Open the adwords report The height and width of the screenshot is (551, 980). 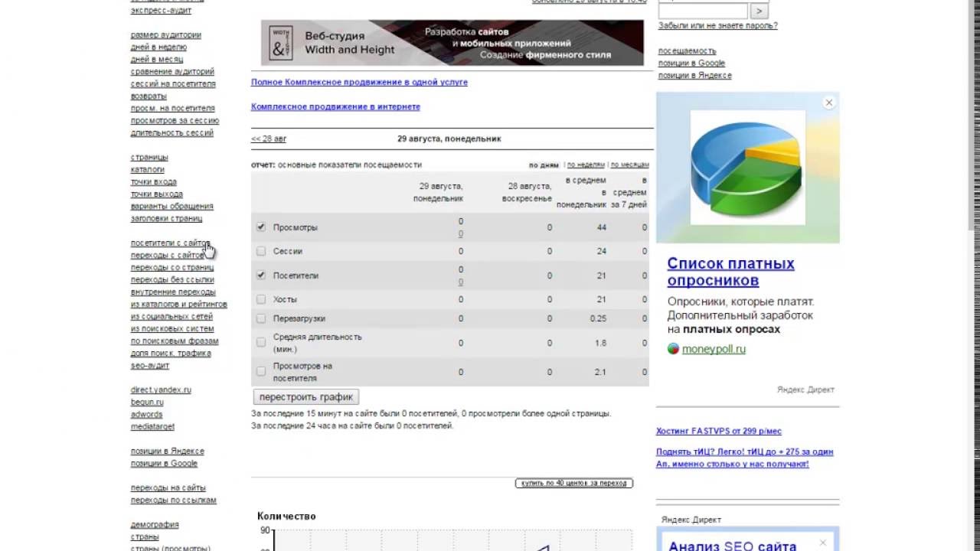pos(146,414)
